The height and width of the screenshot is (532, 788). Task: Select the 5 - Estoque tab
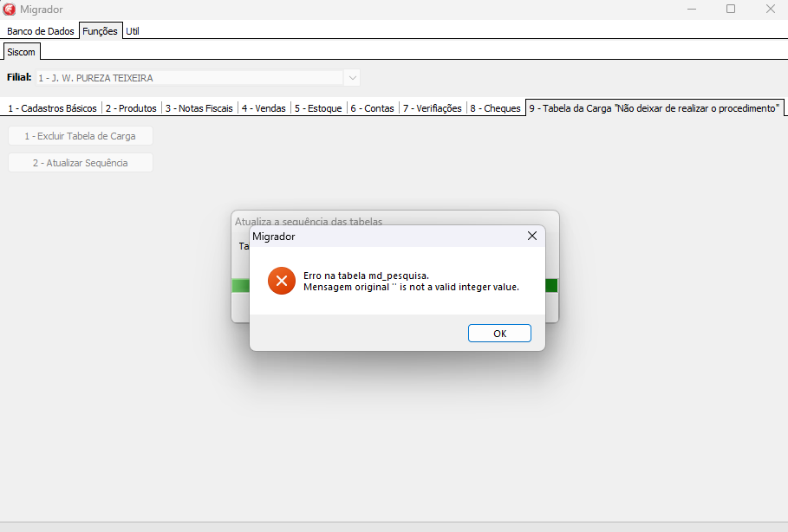318,108
